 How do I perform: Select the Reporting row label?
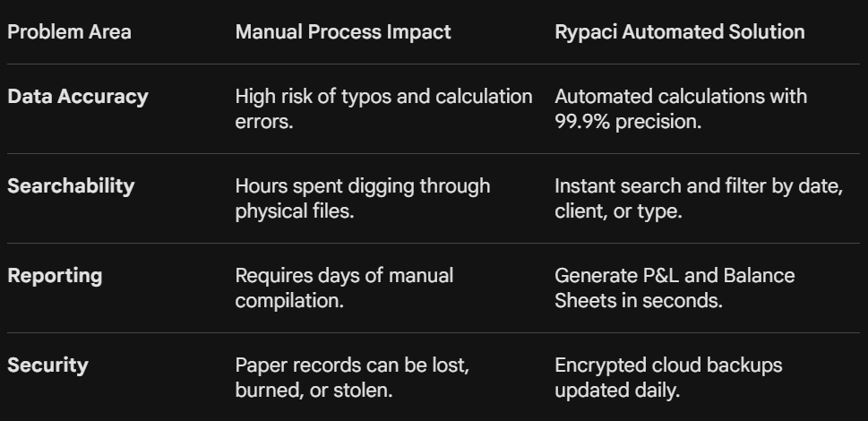[55, 276]
